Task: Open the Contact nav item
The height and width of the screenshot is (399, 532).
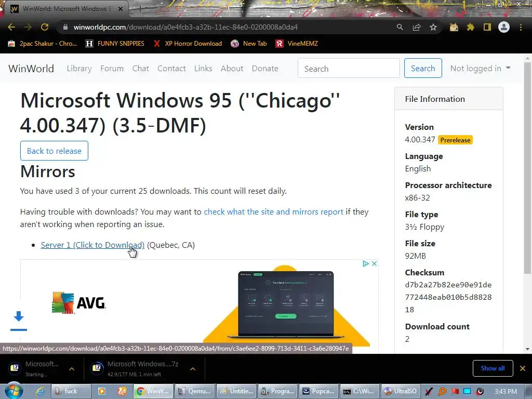Action: point(171,69)
